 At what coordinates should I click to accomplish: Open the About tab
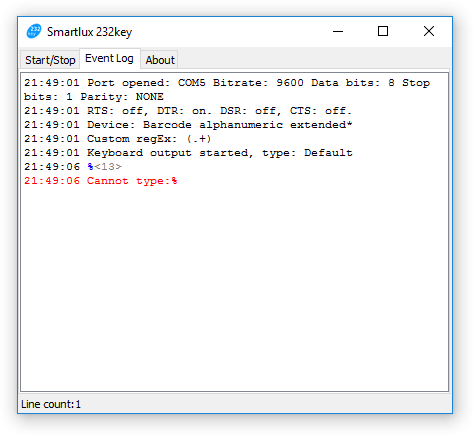pyautogui.click(x=160, y=60)
